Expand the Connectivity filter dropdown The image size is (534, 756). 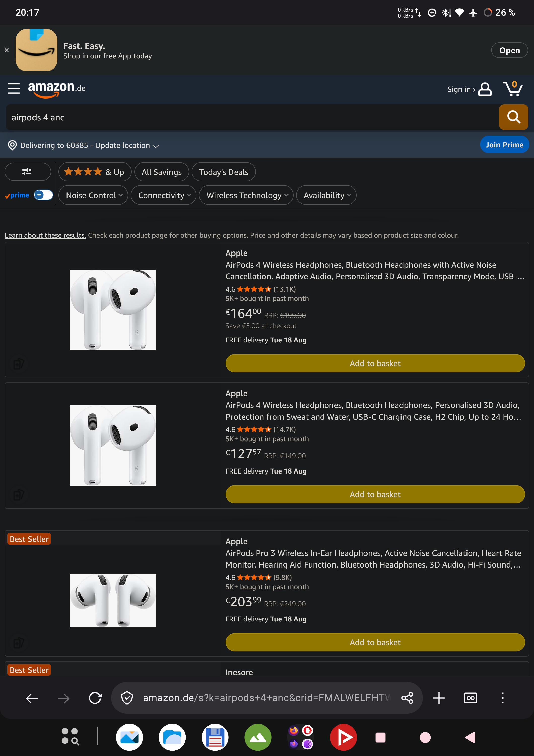pyautogui.click(x=163, y=195)
